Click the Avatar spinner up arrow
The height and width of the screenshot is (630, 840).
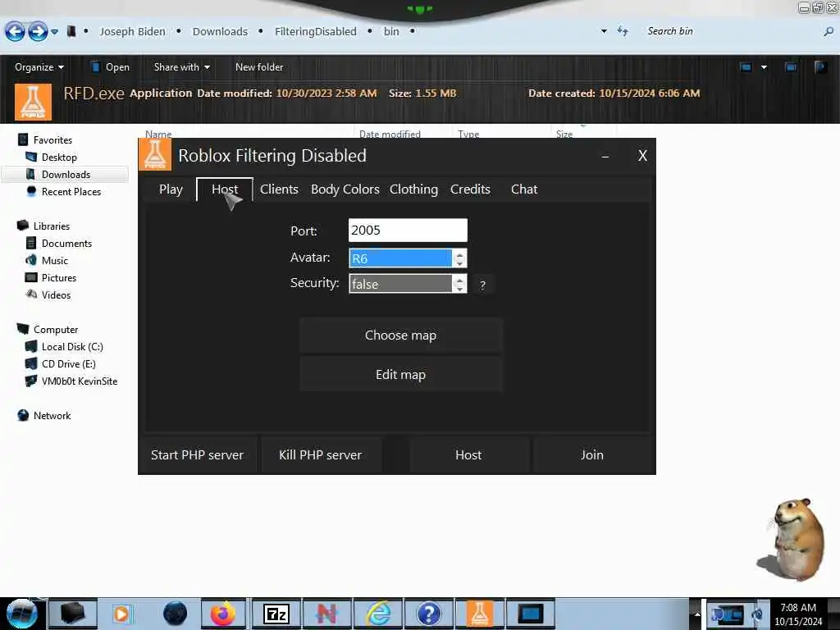[459, 254]
